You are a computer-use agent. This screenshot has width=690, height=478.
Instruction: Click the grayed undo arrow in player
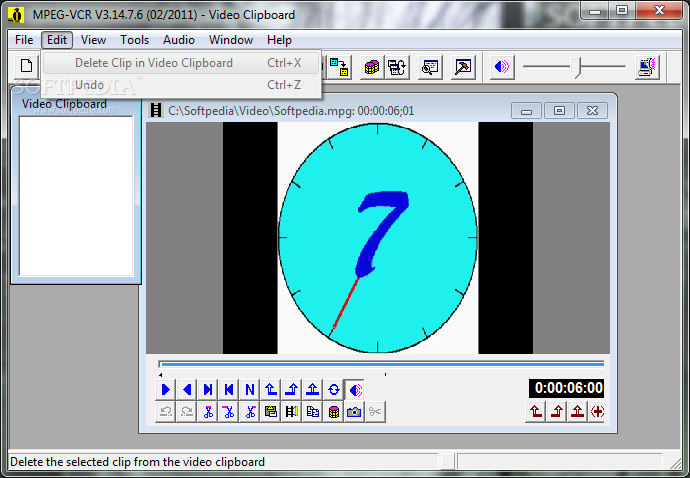165,412
